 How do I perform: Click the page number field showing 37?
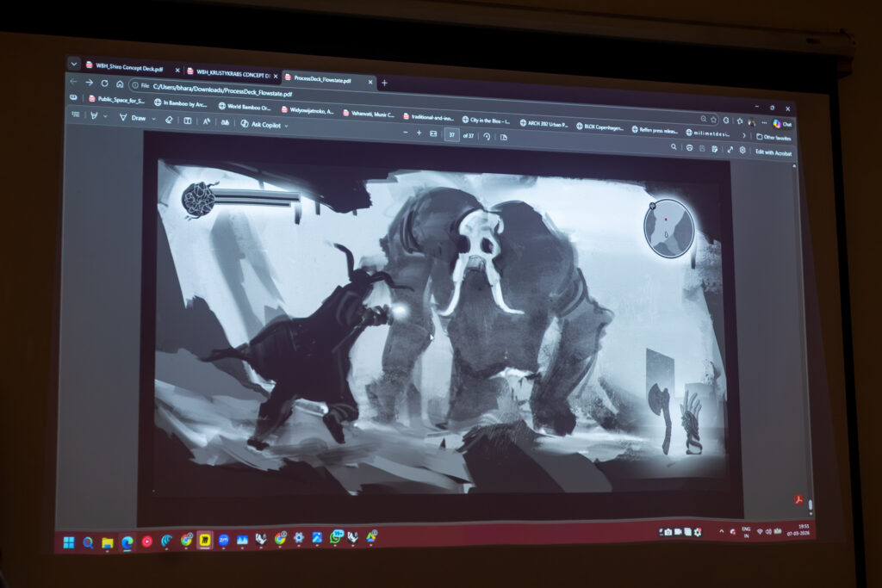pos(451,134)
